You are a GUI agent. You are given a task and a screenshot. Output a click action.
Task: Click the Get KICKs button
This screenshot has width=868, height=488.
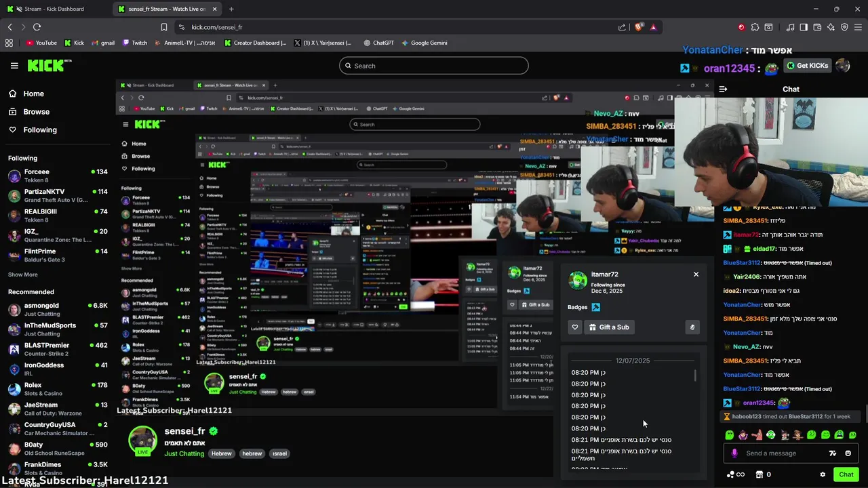(807, 66)
